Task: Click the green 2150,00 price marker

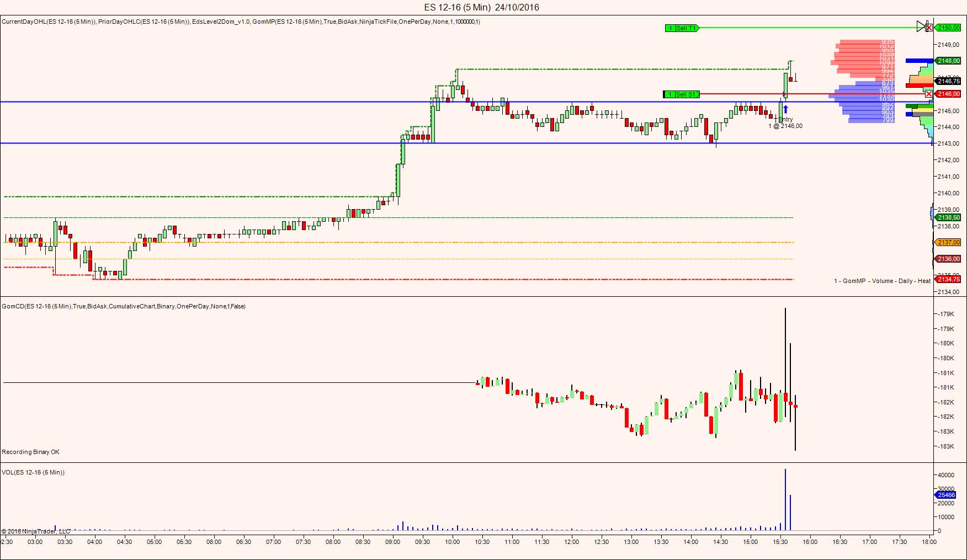Action: (x=949, y=28)
